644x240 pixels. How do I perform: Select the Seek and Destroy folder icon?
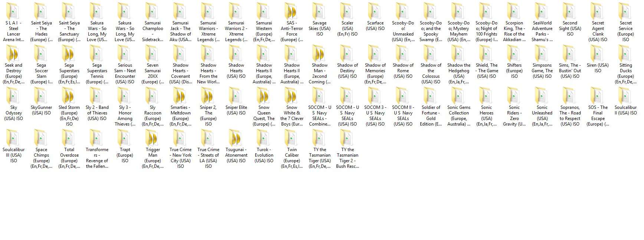coord(13,53)
